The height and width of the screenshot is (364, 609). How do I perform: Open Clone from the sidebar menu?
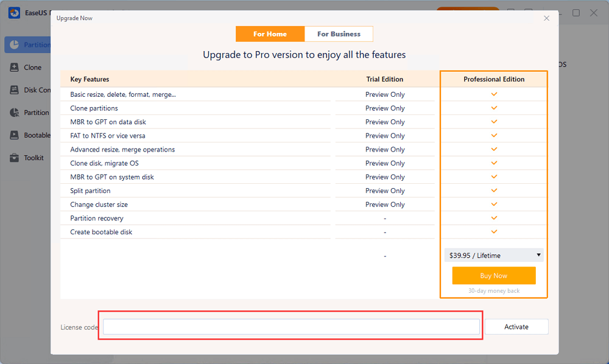click(33, 68)
